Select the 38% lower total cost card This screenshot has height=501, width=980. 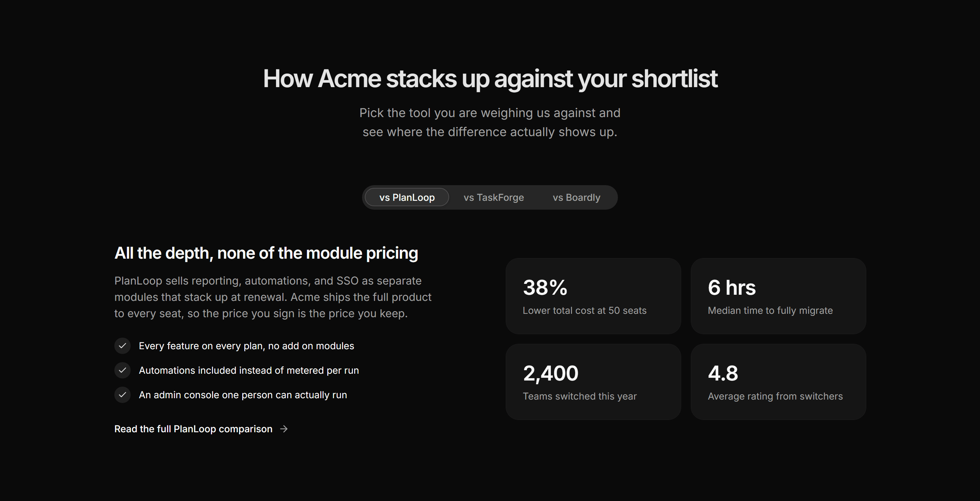click(x=593, y=296)
